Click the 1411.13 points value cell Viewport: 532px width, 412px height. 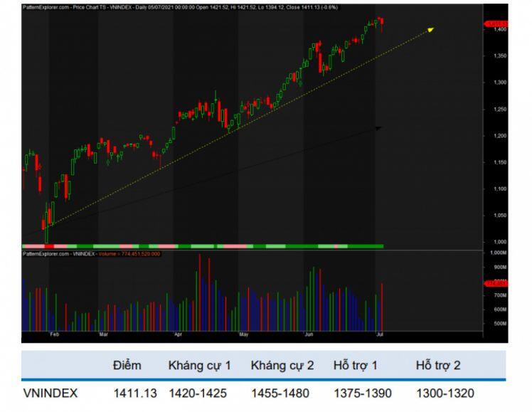pyautogui.click(x=134, y=393)
